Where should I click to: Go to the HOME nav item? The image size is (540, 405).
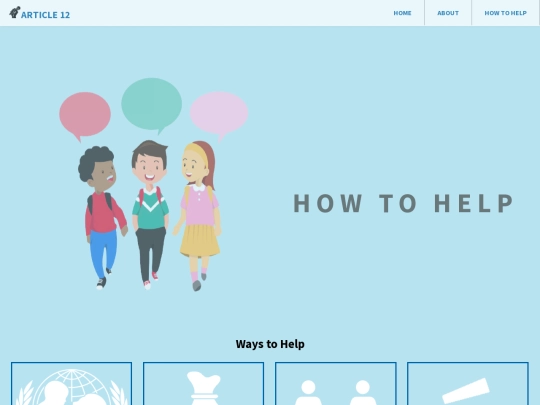402,13
